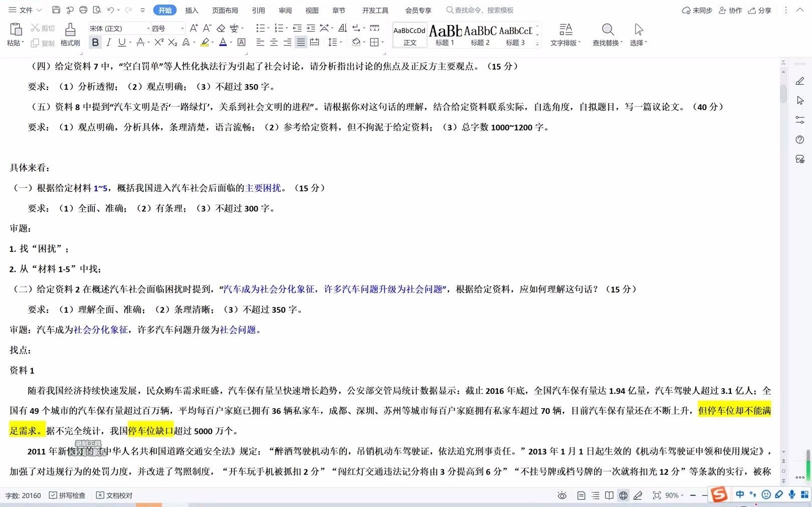Click the Decrease indent icon
The image size is (812, 507).
(x=297, y=28)
